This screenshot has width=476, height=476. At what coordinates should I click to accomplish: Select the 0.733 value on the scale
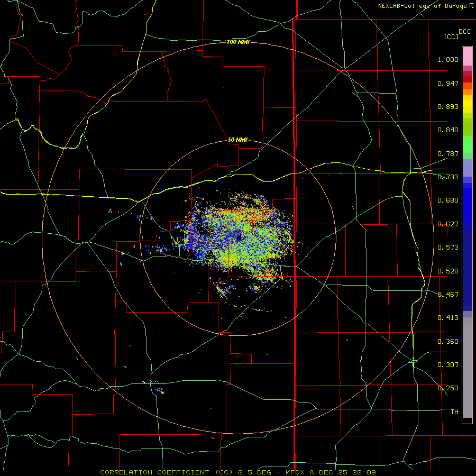click(x=448, y=177)
